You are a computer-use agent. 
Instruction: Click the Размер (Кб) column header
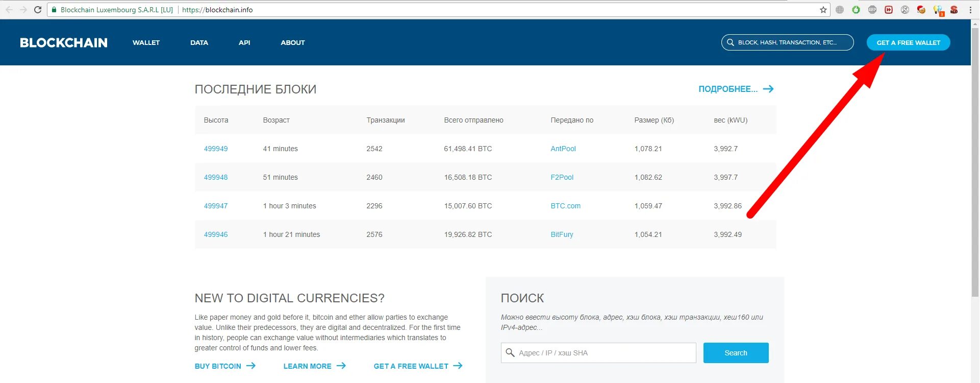[654, 120]
